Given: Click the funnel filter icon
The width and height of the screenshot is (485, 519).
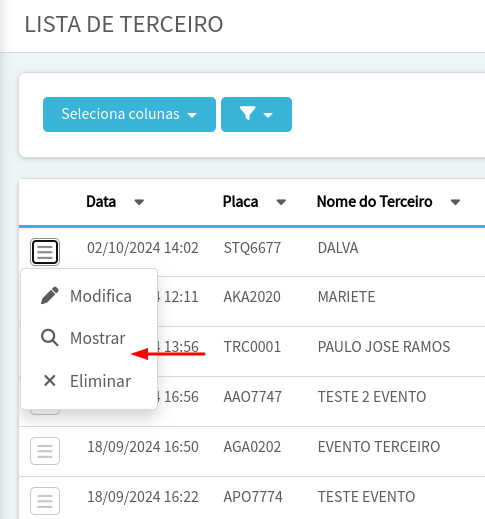Looking at the screenshot, I should (247, 113).
